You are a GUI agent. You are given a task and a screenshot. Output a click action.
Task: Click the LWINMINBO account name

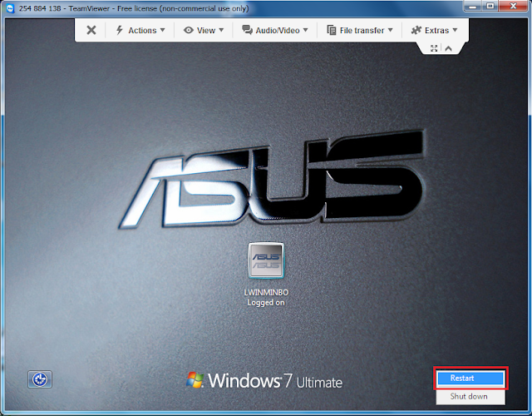[x=266, y=292]
